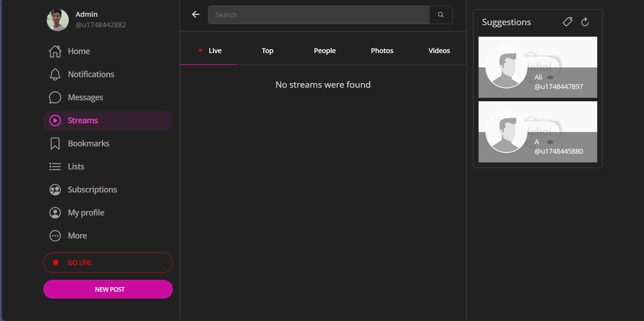Click the NEW POST button
The width and height of the screenshot is (644, 321).
click(108, 289)
